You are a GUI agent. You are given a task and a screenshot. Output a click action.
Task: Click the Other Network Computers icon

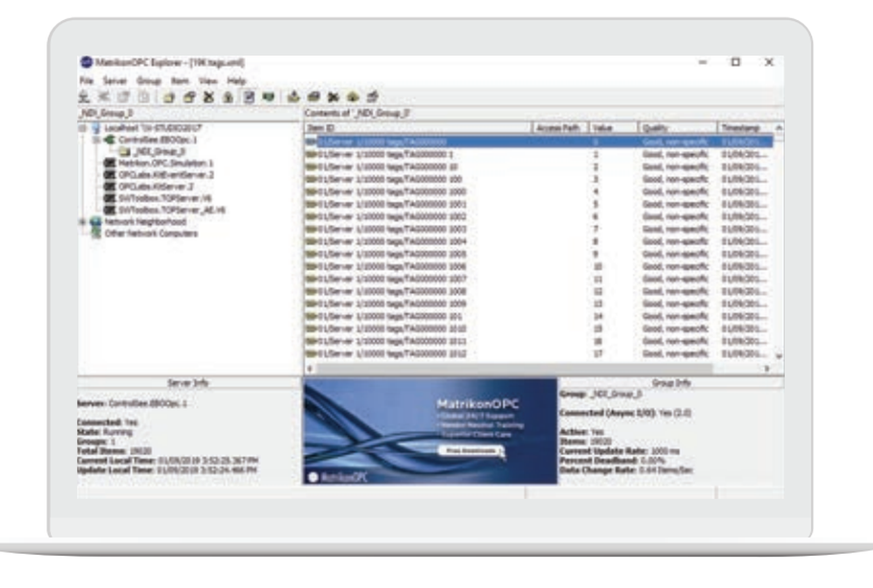(x=96, y=233)
